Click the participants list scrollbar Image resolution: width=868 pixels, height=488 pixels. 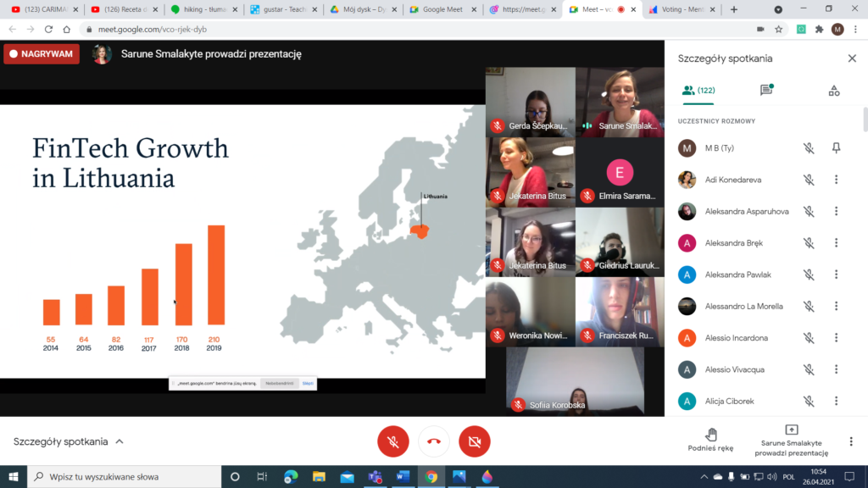coord(864,119)
